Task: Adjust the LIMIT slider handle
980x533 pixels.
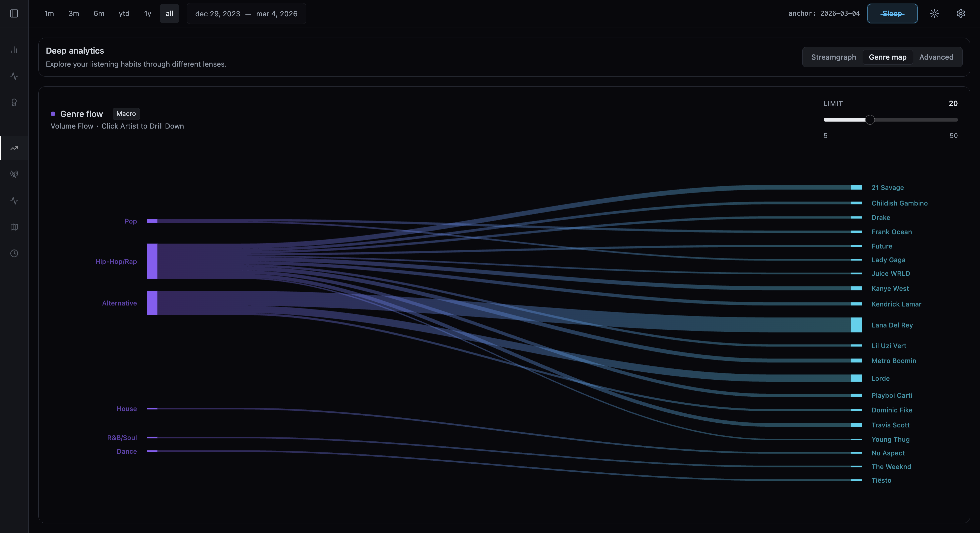Action: coord(870,120)
